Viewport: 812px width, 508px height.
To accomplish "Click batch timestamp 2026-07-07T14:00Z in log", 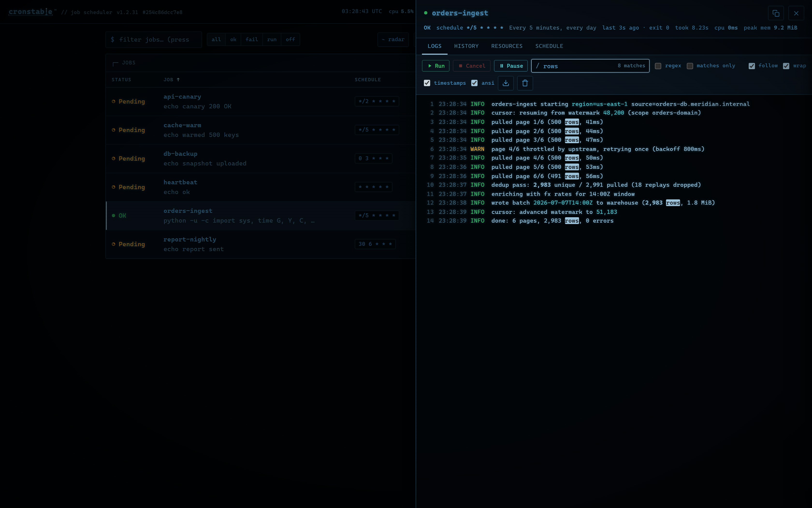I will 563,203.
